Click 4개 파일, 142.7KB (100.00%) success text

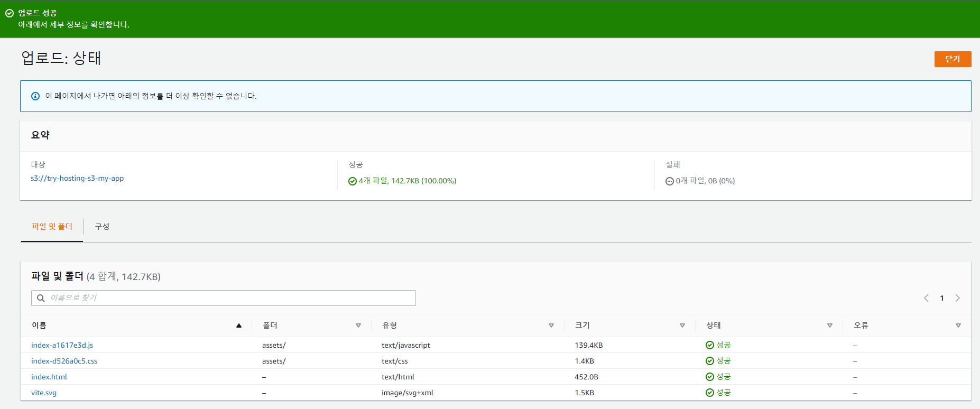[408, 181]
